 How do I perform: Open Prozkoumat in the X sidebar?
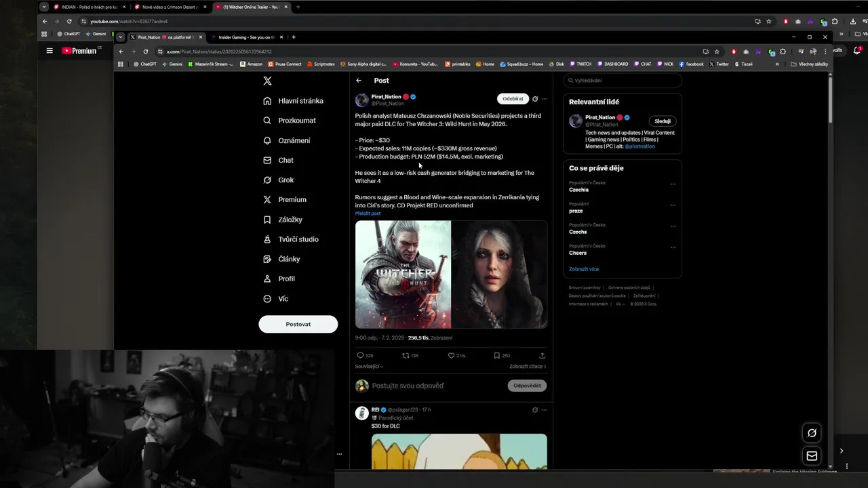pos(290,121)
